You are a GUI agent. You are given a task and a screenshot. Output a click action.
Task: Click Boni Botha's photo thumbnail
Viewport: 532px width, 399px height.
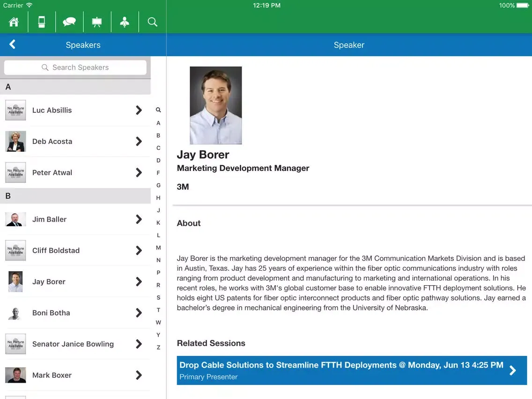15,313
